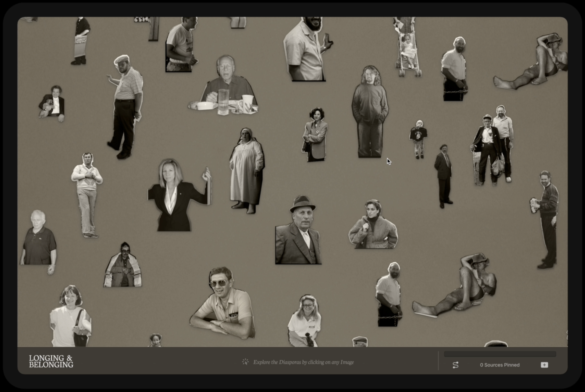This screenshot has height=392, width=585.
Task: Click the '0 Sources Pinned' label
Action: tap(500, 365)
